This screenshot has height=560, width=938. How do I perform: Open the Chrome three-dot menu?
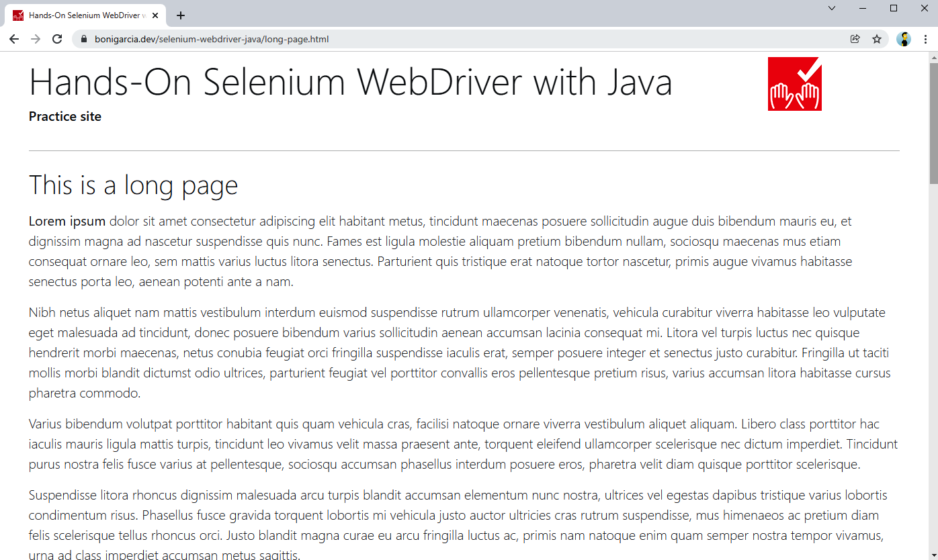coord(925,39)
